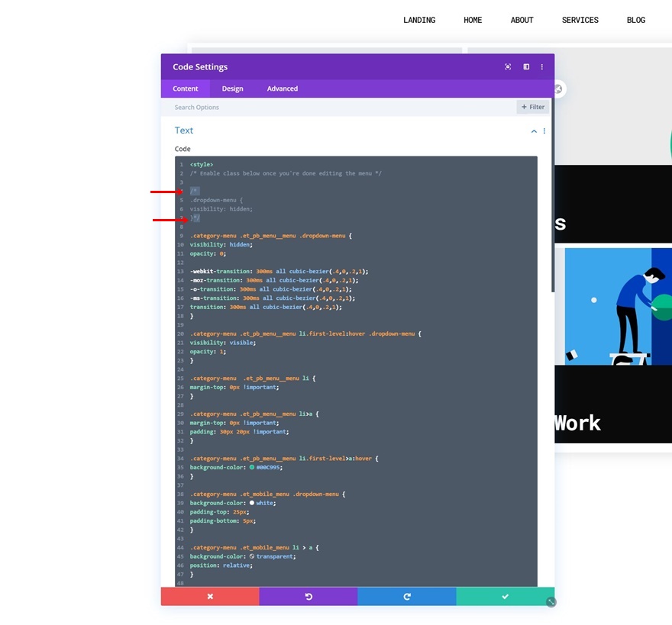672x625 pixels.
Task: Collapse the Text section chevron
Action: (x=534, y=131)
